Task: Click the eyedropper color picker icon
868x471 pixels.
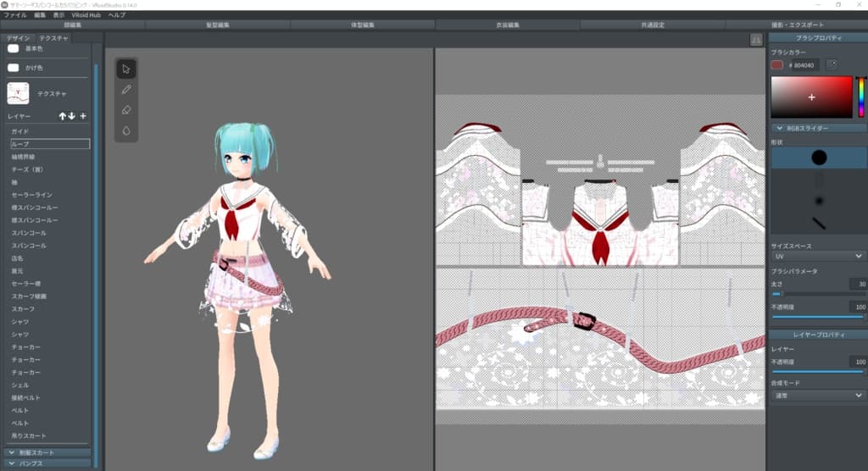Action: click(832, 64)
